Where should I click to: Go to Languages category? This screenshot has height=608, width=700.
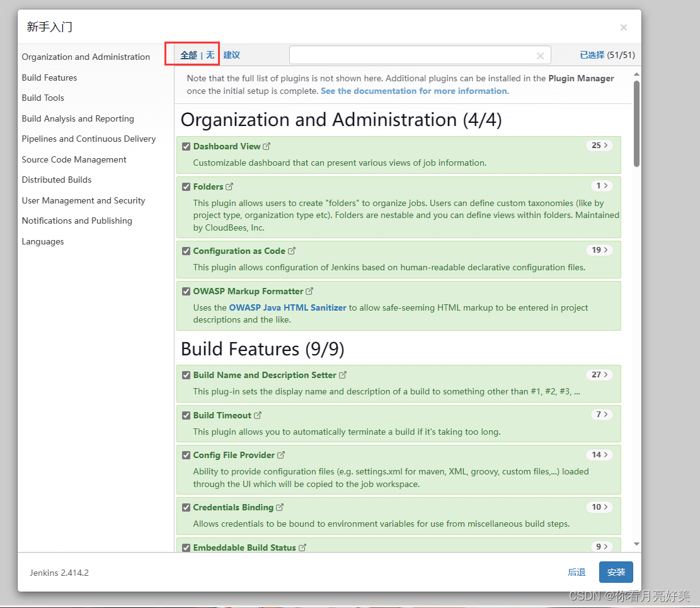(x=43, y=241)
